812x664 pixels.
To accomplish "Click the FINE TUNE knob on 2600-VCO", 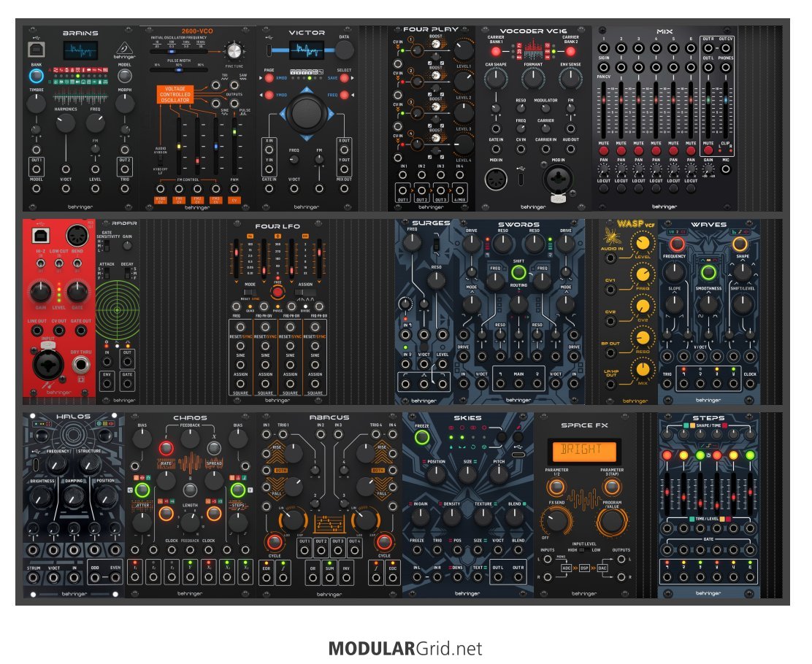I will click(234, 51).
